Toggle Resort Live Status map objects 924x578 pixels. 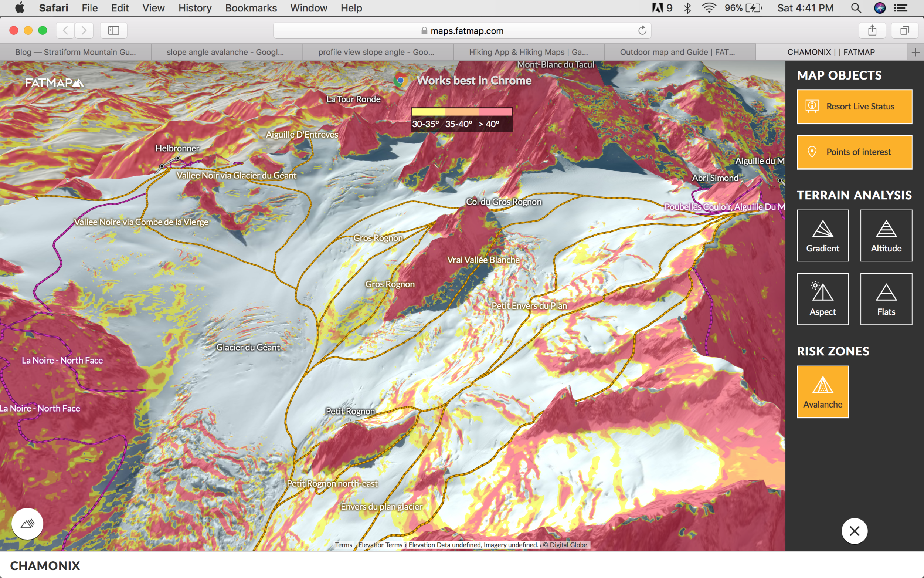coord(854,107)
